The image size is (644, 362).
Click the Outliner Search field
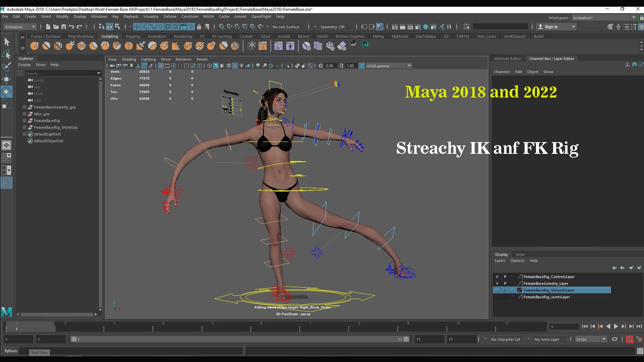coord(63,73)
